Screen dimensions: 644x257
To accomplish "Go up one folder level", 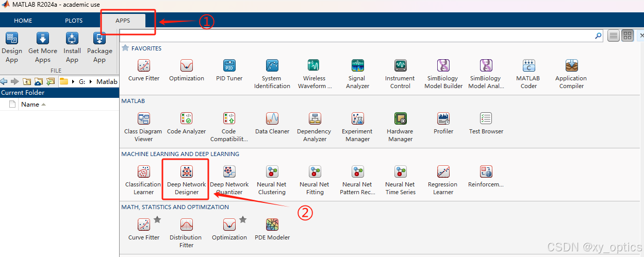I will coord(26,81).
